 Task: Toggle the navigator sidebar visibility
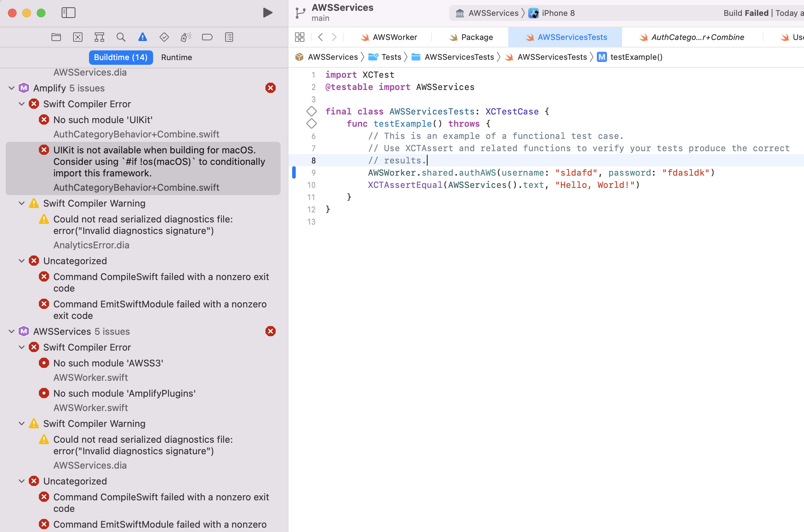point(68,13)
